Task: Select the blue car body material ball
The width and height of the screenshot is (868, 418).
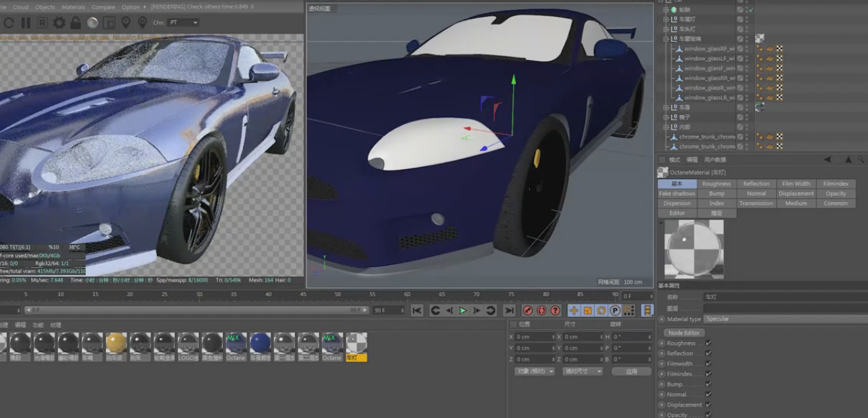Action: point(260,343)
